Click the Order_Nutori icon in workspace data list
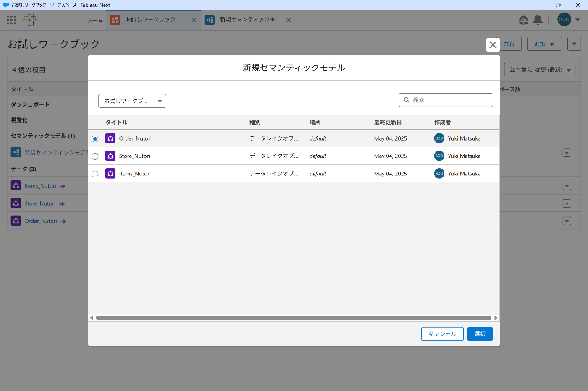The width and height of the screenshot is (588, 391). point(16,221)
